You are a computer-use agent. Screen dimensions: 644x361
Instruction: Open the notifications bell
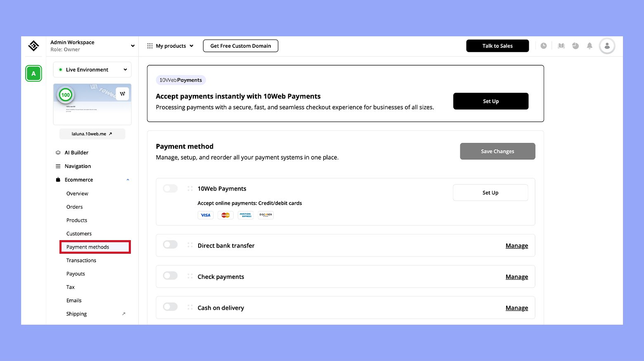590,46
